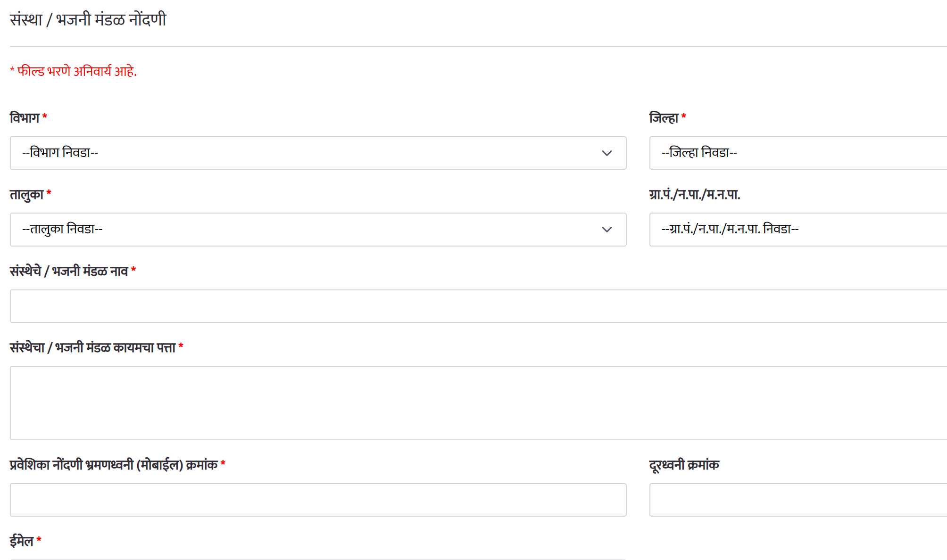Click the chevron arrow in विभाग dropdown
The height and width of the screenshot is (560, 947).
(x=606, y=153)
